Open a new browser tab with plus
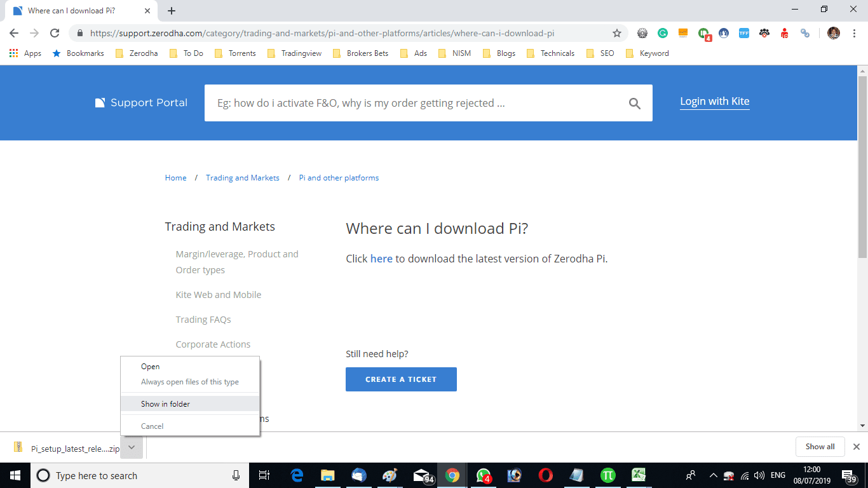 click(x=172, y=11)
